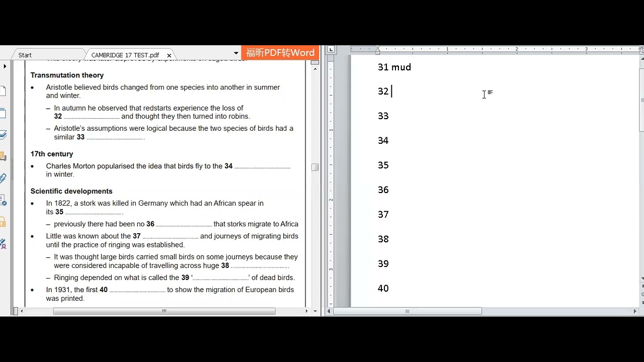The image size is (644, 362).
Task: Place cursor on line 32 in Word
Action: coord(391,92)
